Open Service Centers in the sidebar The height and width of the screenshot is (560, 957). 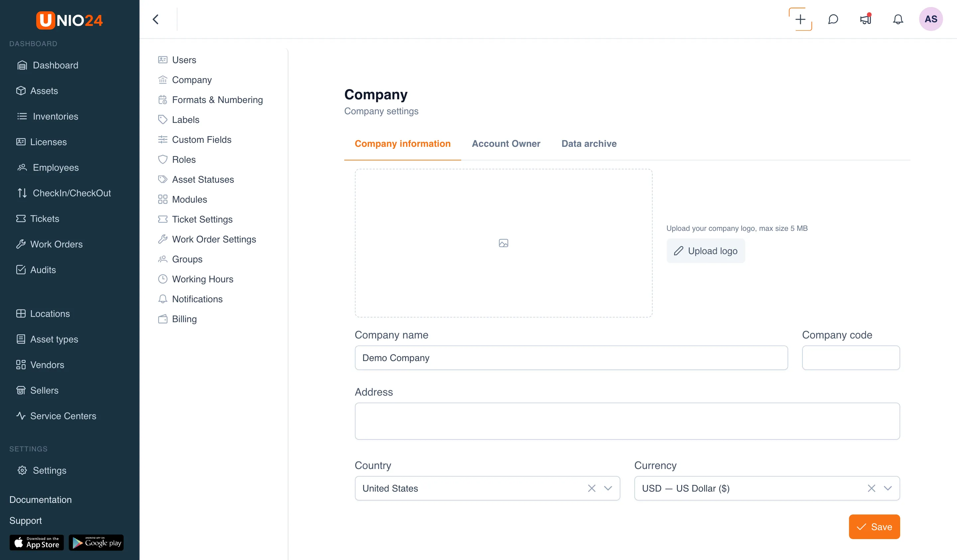click(x=56, y=416)
